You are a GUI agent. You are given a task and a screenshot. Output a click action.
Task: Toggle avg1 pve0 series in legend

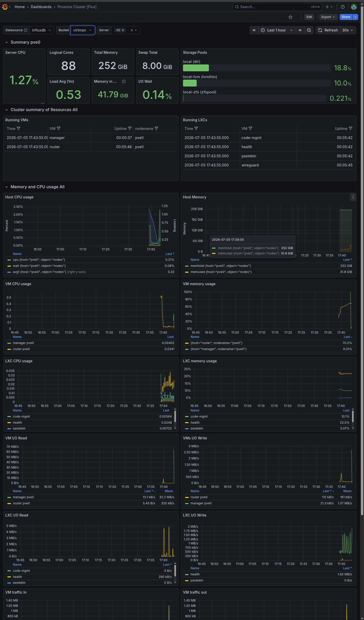click(x=39, y=272)
